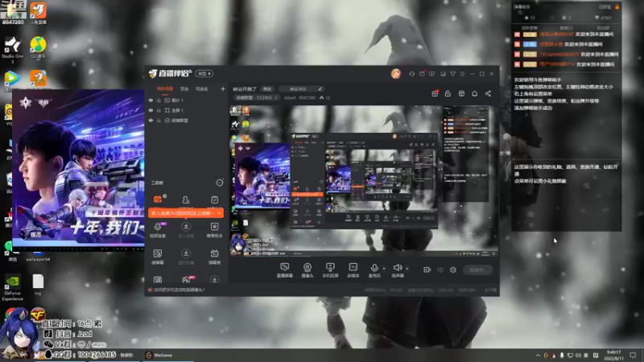Click the unlock padlock icon in the top bar
The width and height of the screenshot is (644, 362).
point(448,93)
